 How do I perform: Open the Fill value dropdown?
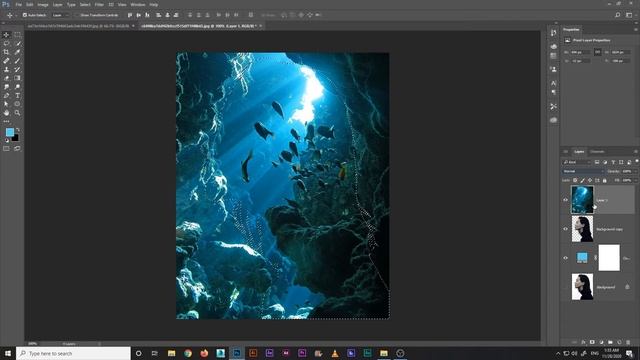click(636, 180)
